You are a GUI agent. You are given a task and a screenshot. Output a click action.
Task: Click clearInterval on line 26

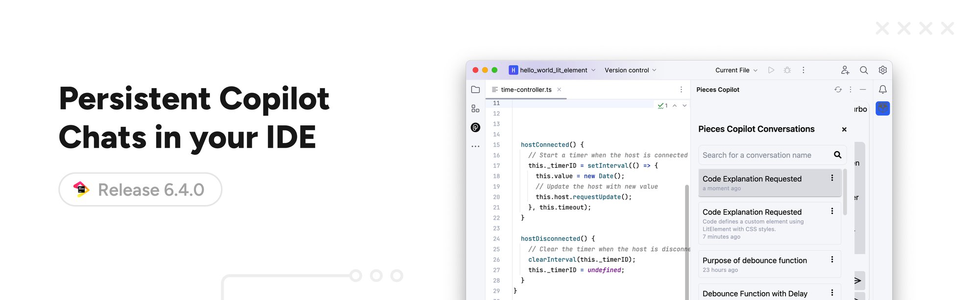(x=552, y=260)
